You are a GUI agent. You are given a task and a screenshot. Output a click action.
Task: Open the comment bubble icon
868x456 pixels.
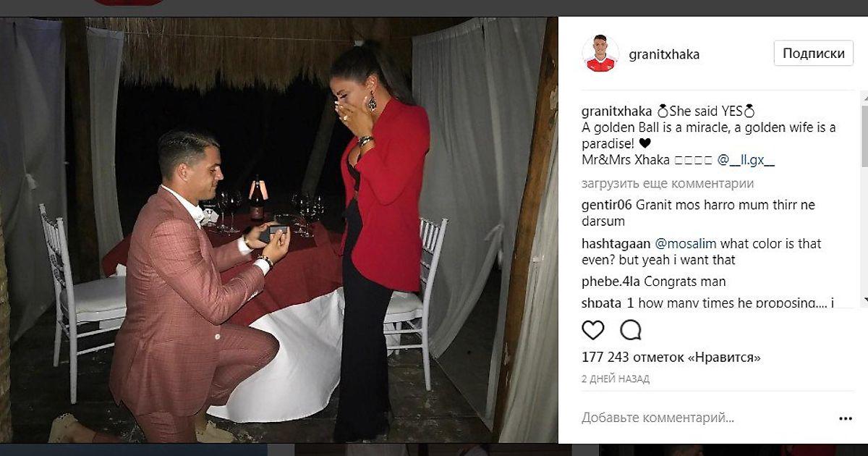[x=631, y=330]
